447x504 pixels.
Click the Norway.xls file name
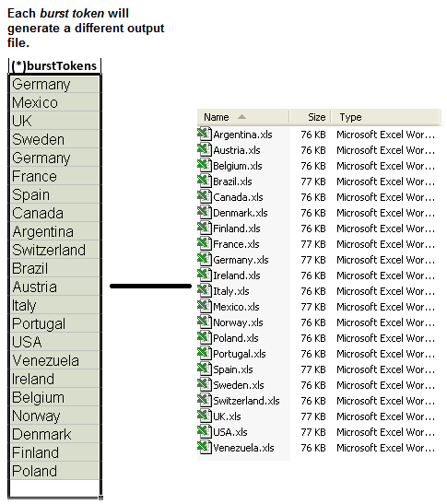pyautogui.click(x=238, y=322)
